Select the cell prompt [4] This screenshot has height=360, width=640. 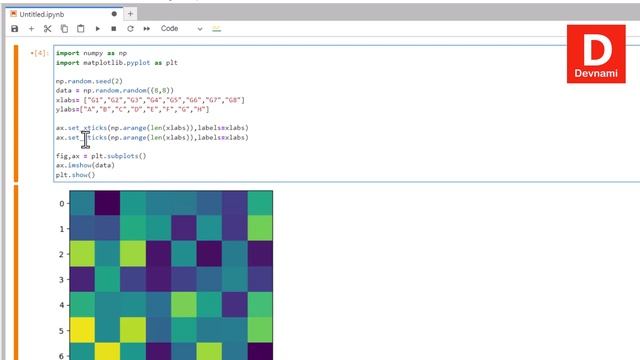(x=40, y=53)
